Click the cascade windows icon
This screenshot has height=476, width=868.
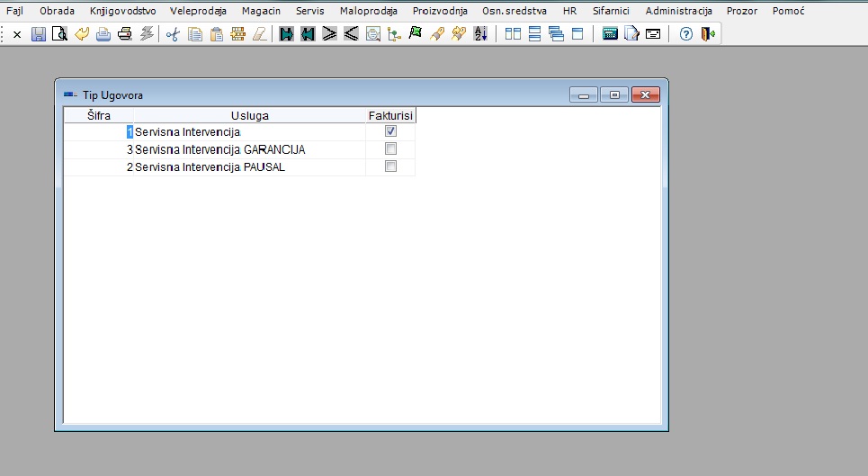pyautogui.click(x=556, y=34)
